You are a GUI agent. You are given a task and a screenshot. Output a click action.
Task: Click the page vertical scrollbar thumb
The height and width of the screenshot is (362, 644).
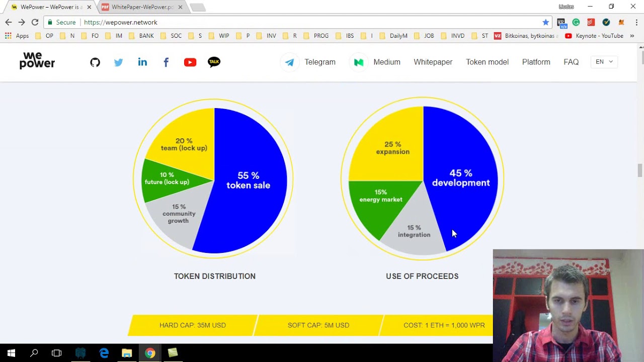(x=640, y=170)
